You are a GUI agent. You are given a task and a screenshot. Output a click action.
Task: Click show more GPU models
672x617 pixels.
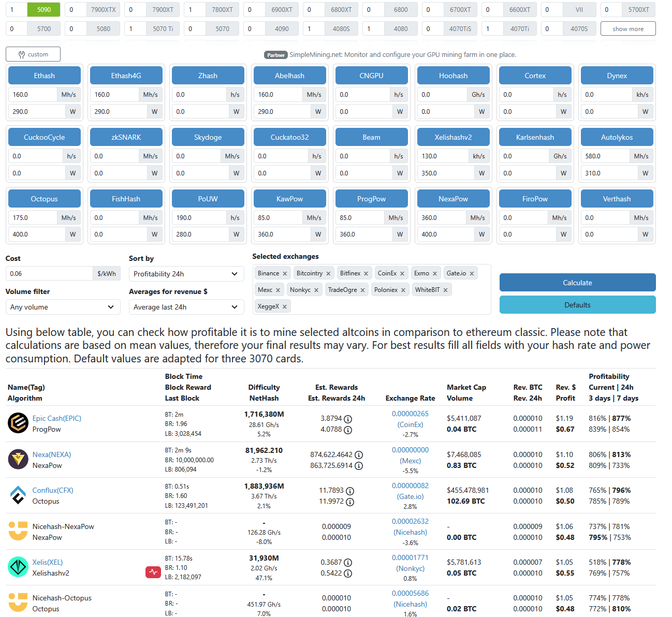tap(628, 28)
